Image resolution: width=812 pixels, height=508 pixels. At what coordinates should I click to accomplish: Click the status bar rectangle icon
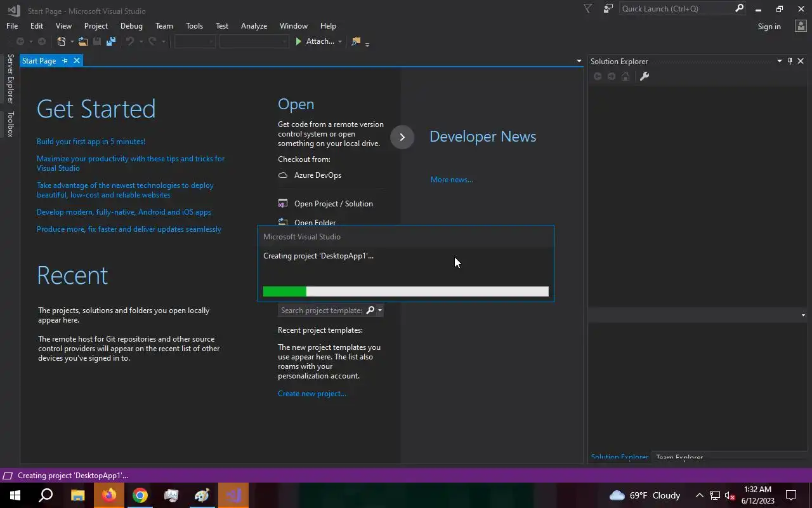(x=8, y=476)
